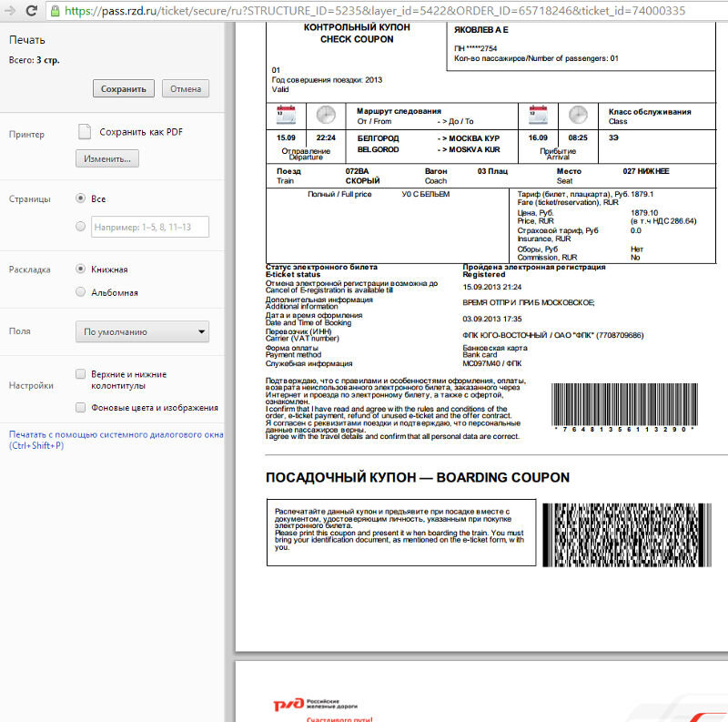Click the browser forward arrow icon

[x=10, y=10]
